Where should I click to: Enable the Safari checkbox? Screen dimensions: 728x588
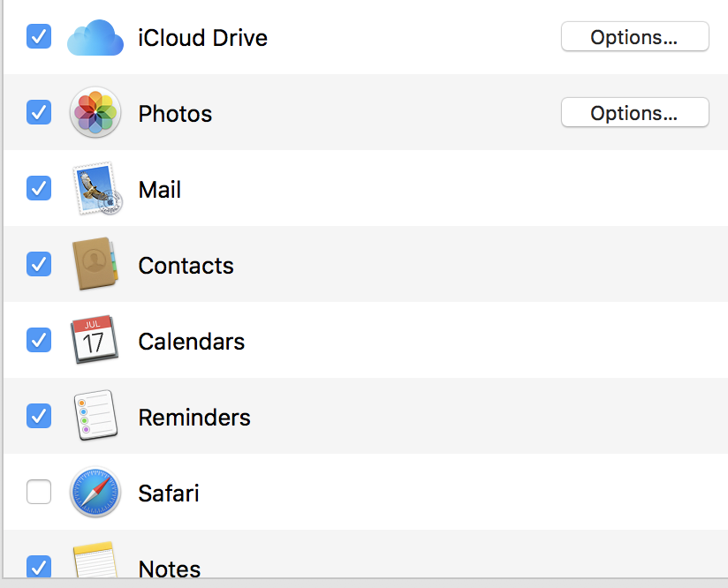(x=39, y=492)
